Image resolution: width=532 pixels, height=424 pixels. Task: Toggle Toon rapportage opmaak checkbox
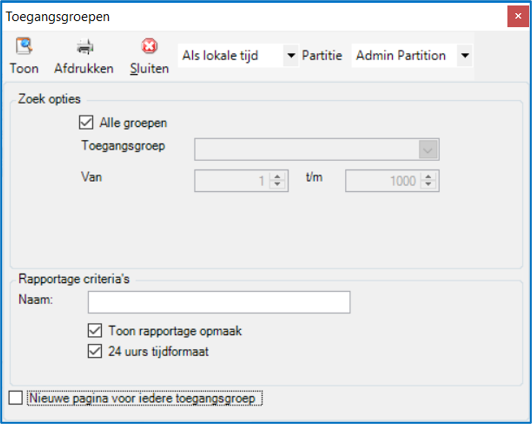tap(95, 330)
